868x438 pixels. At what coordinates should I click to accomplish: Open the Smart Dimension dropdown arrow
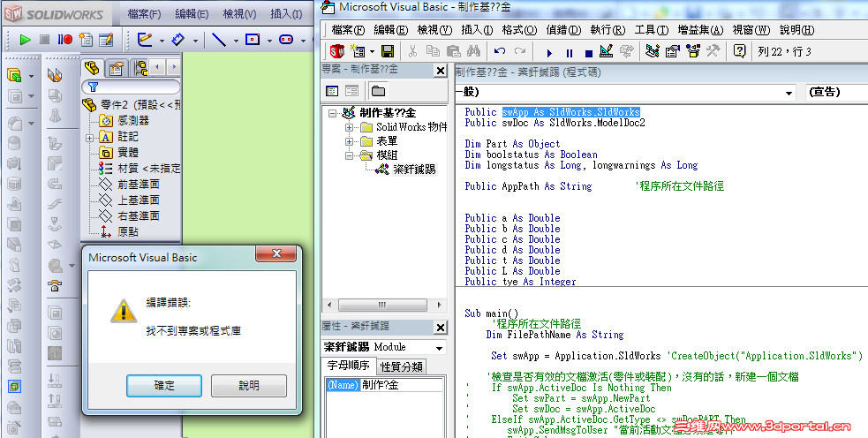click(x=195, y=41)
